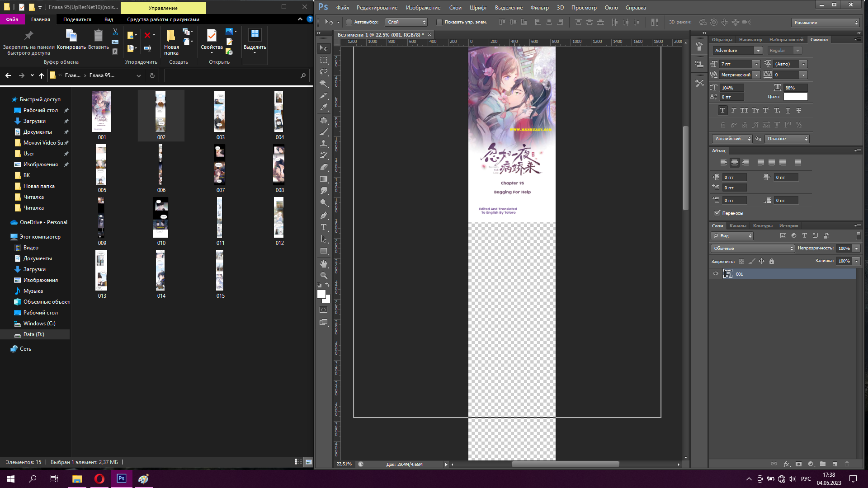Viewport: 868px width, 488px height.
Task: Select the Gradient tool
Action: (x=324, y=179)
